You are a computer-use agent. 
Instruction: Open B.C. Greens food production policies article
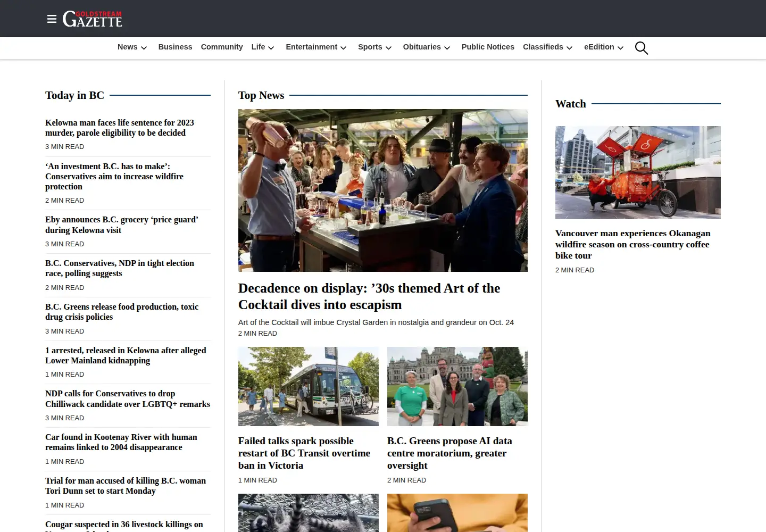click(122, 312)
